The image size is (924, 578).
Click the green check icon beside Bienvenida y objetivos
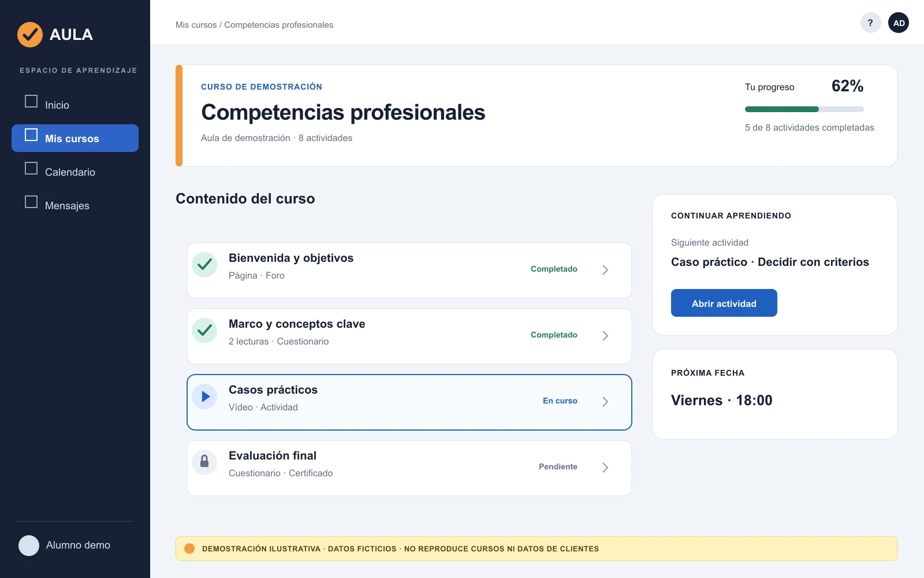(204, 265)
